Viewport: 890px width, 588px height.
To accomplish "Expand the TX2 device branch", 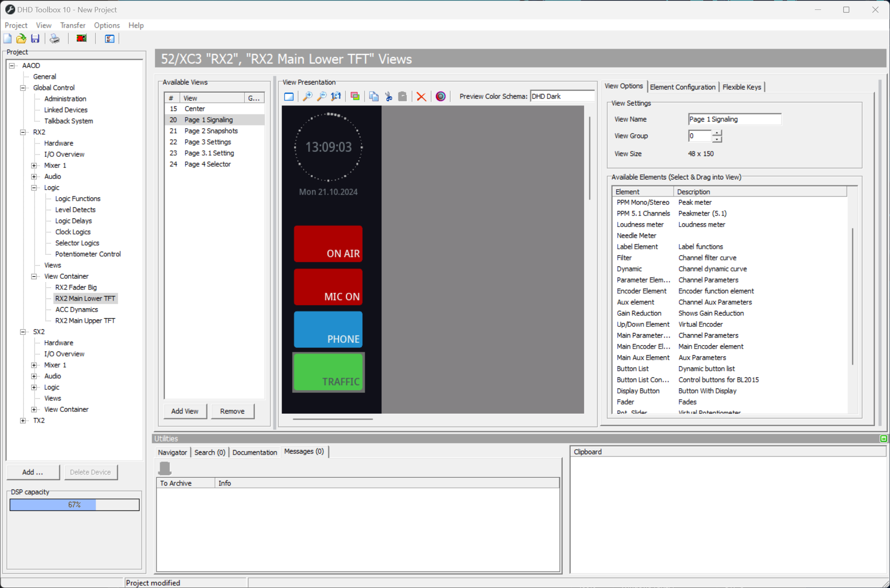I will pos(23,420).
